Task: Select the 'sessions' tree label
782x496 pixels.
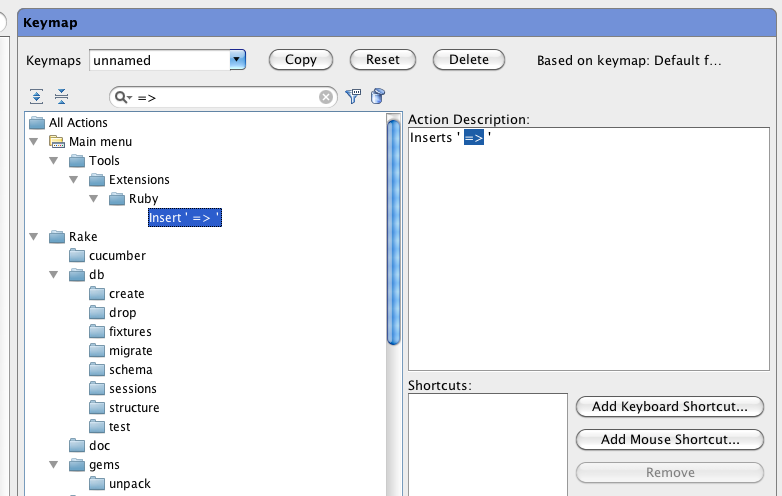Action: [133, 388]
